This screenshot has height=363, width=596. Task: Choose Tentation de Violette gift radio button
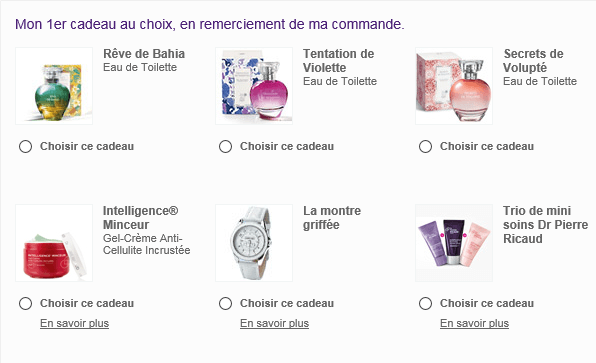(225, 146)
